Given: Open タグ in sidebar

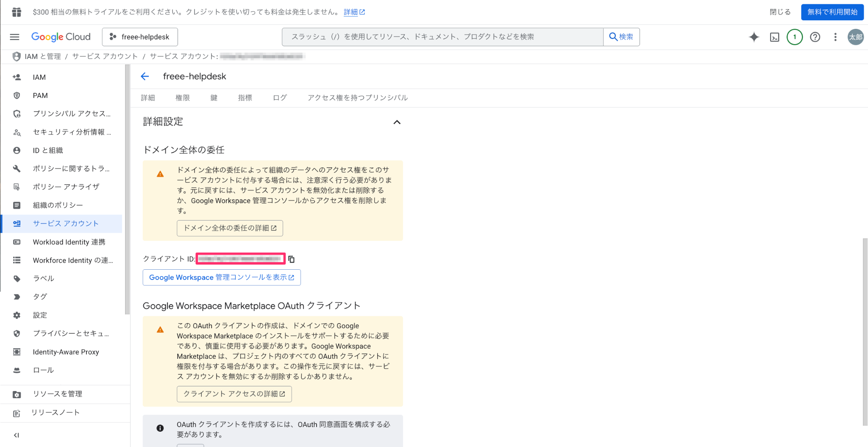Looking at the screenshot, I should click(x=62, y=297).
